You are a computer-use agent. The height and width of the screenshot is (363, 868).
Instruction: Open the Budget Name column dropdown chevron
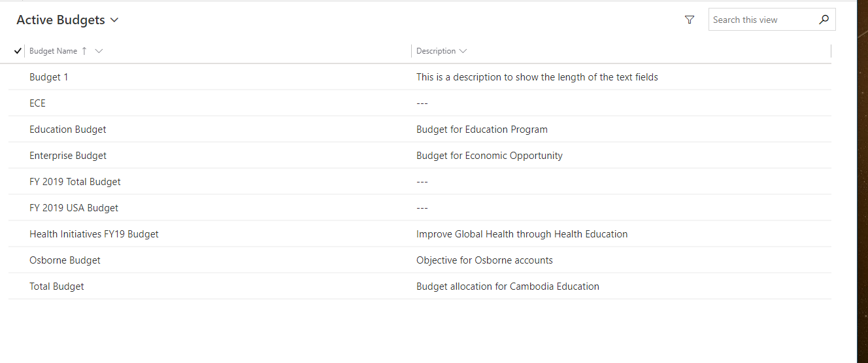99,51
